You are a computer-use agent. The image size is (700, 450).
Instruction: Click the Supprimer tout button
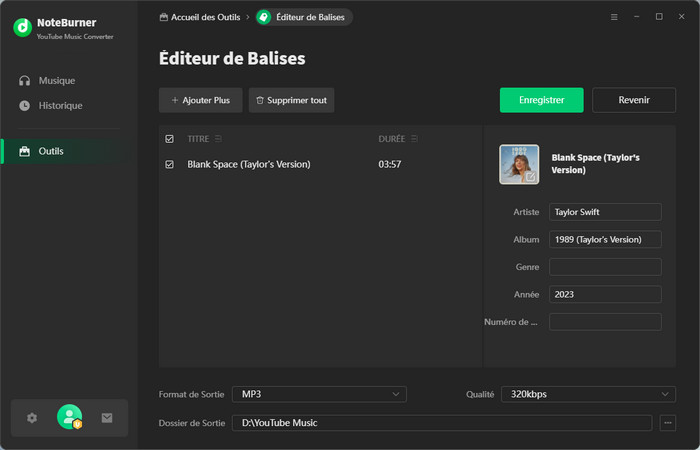pyautogui.click(x=291, y=100)
